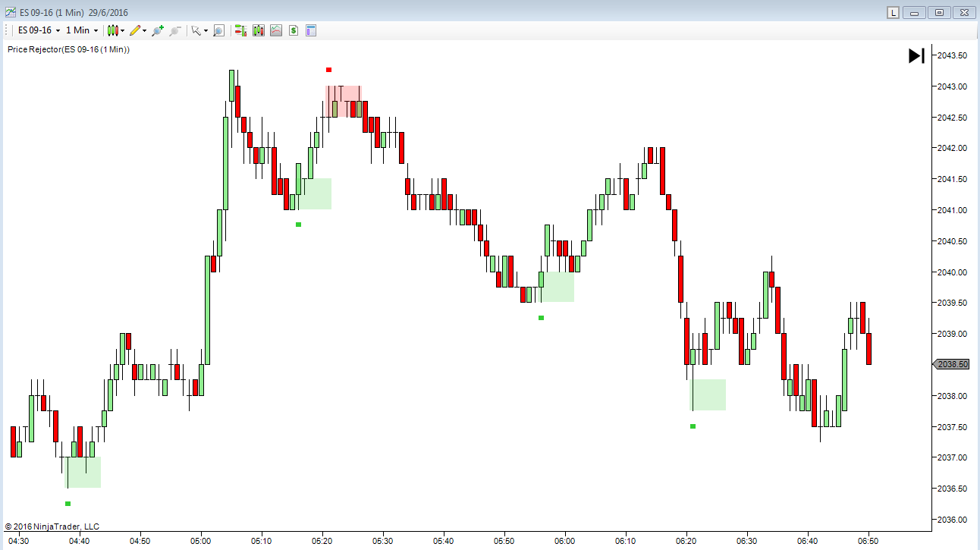The image size is (980, 550).
Task: Click the 04:30 time axis label
Action: 19,541
